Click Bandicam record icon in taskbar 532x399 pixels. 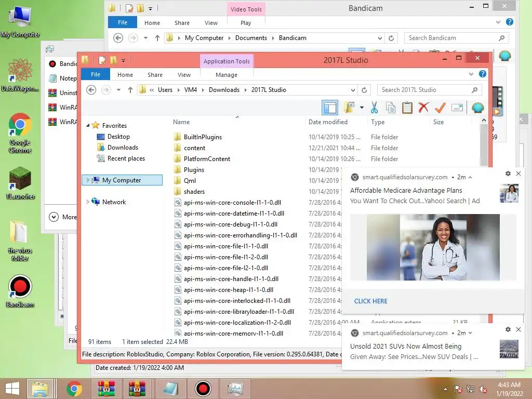click(x=203, y=389)
